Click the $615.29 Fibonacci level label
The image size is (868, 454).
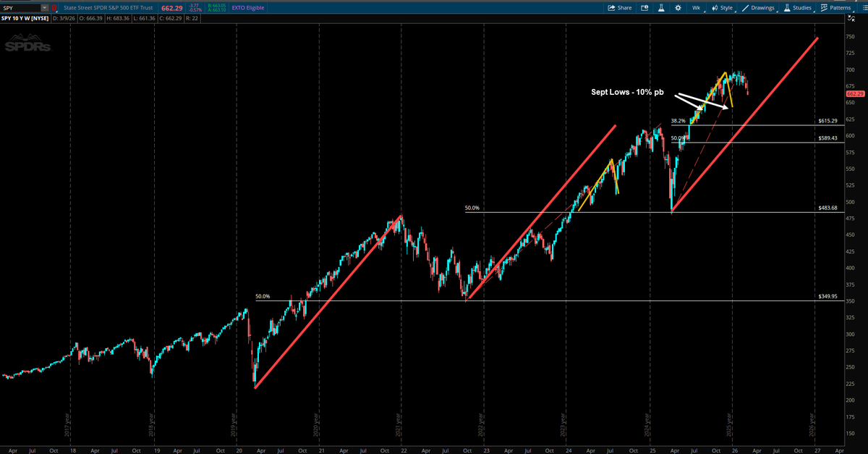(x=827, y=121)
